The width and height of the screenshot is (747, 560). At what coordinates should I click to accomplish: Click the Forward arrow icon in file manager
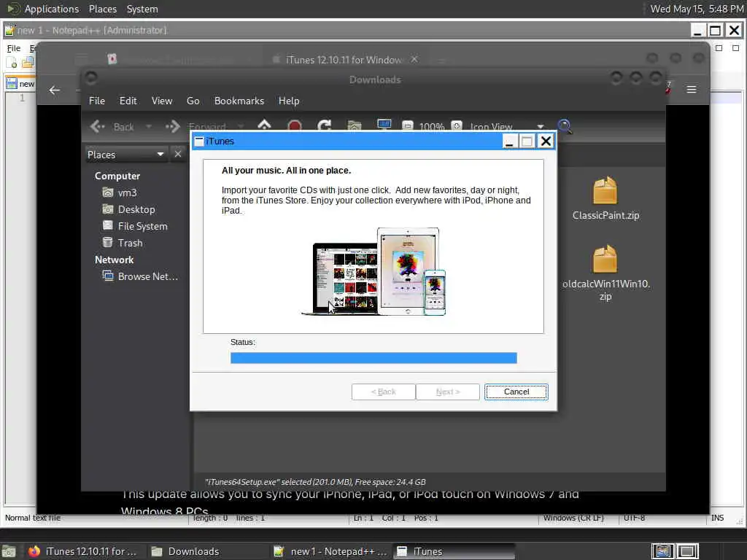coord(172,127)
